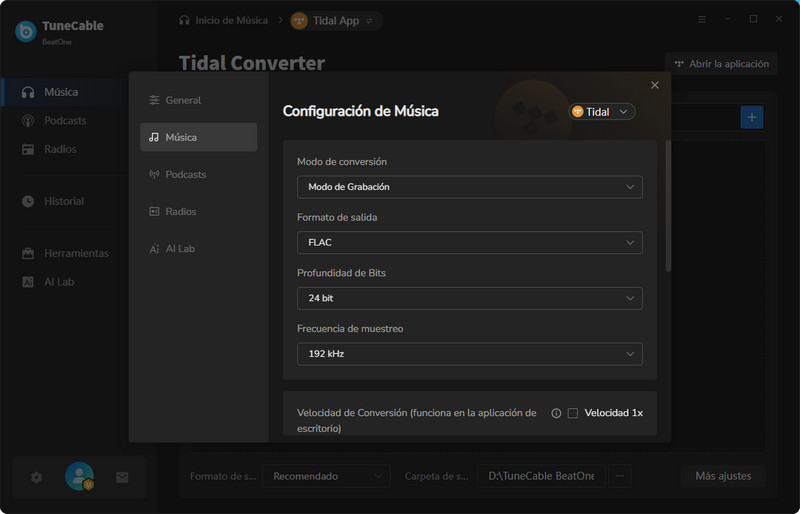Click the blue plus add button

[x=751, y=117]
